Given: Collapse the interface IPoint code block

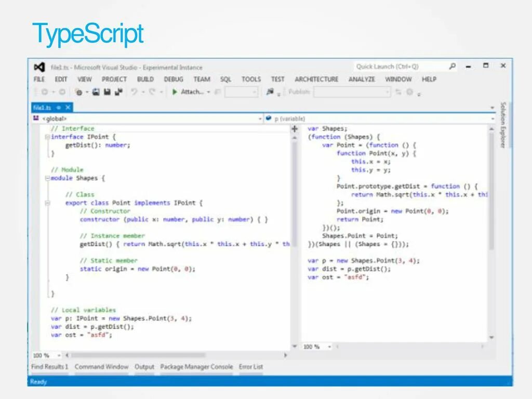Looking at the screenshot, I should [x=47, y=137].
